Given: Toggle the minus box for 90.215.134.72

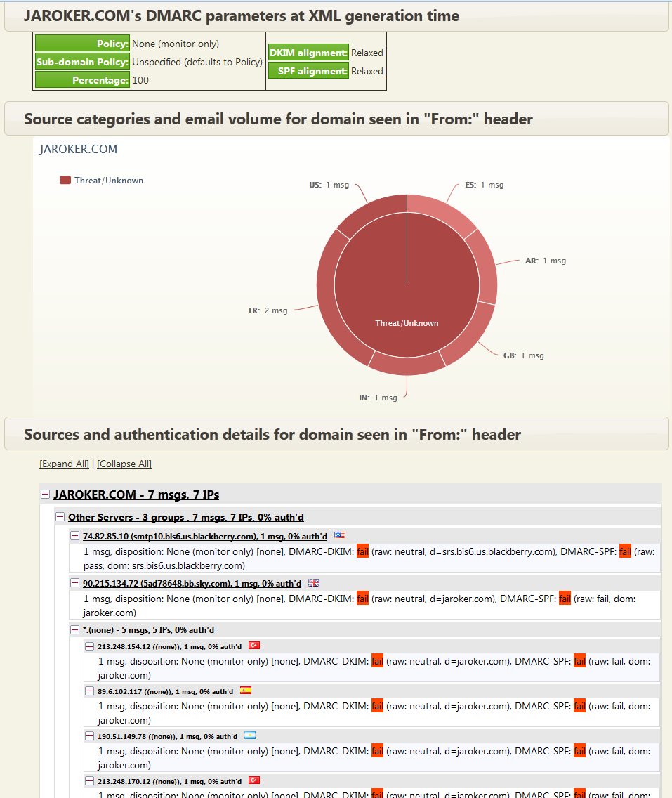Looking at the screenshot, I should click(x=75, y=583).
